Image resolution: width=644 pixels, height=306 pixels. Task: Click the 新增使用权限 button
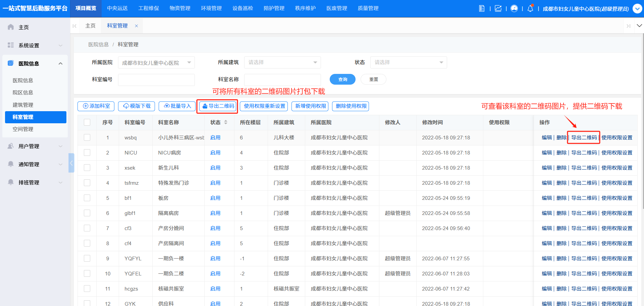(310, 106)
